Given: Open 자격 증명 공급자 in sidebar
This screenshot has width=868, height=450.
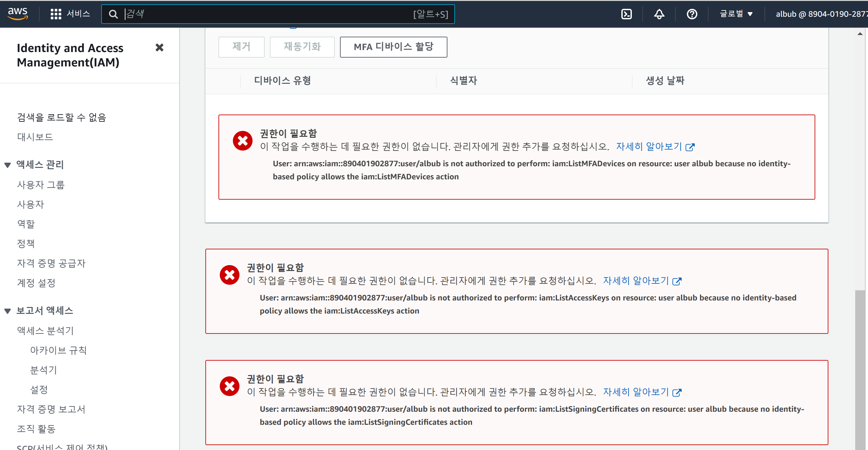Looking at the screenshot, I should (x=51, y=263).
